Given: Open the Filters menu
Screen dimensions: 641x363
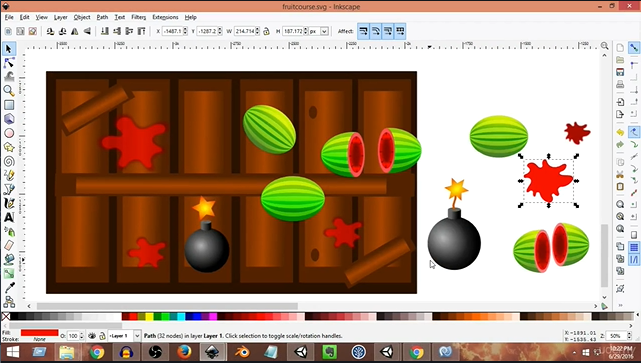Looking at the screenshot, I should 139,17.
